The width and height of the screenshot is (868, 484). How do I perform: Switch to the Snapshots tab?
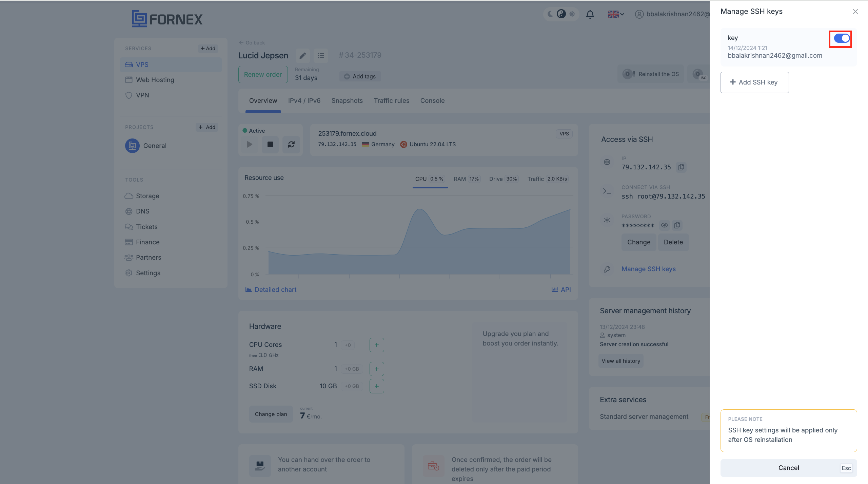347,100
